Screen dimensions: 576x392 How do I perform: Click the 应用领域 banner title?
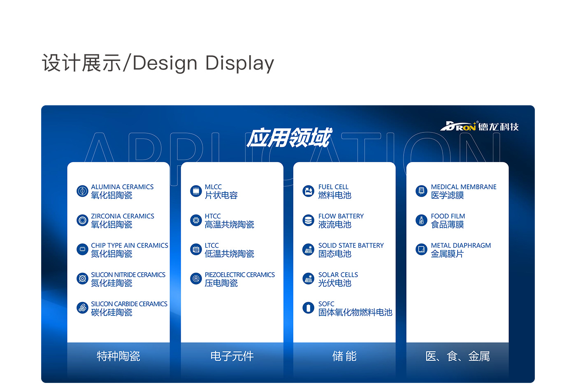tap(288, 138)
